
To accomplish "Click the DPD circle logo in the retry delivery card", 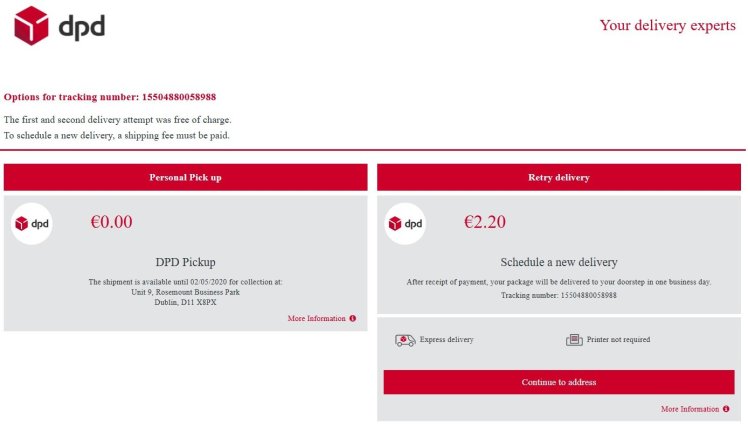I will pos(405,223).
